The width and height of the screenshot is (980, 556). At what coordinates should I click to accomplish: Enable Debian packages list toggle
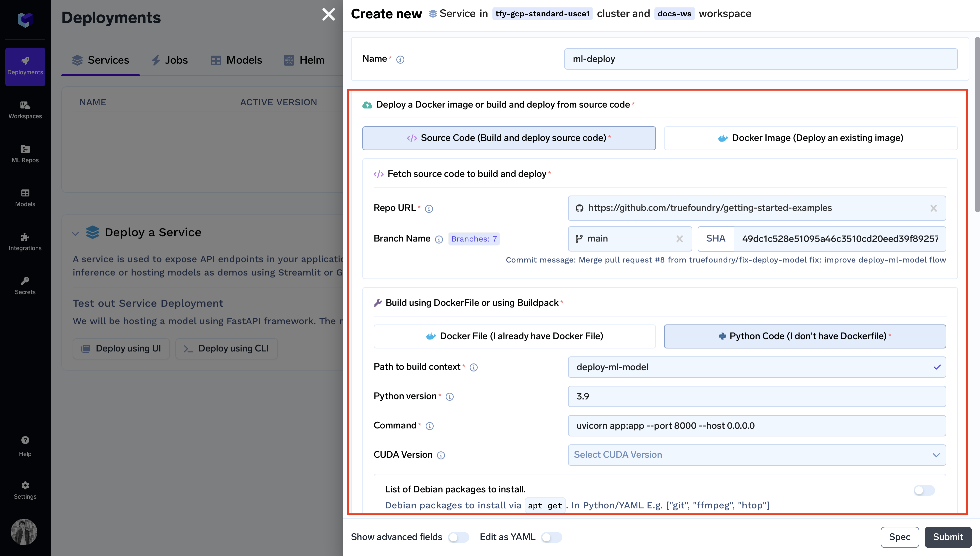tap(924, 490)
